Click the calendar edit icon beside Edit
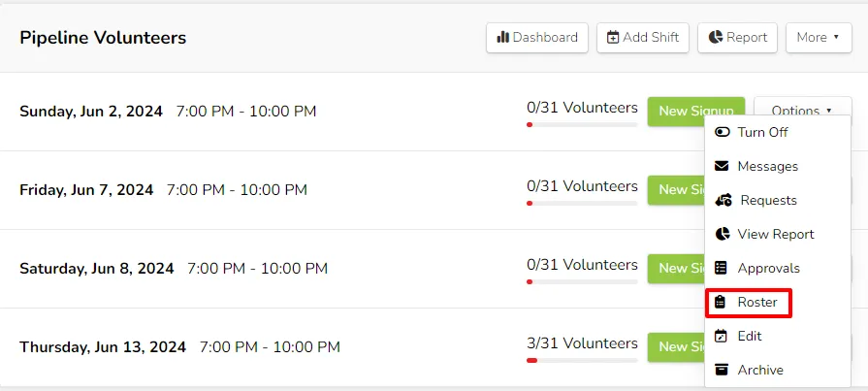Viewport: 868px width, 391px height. tap(721, 336)
